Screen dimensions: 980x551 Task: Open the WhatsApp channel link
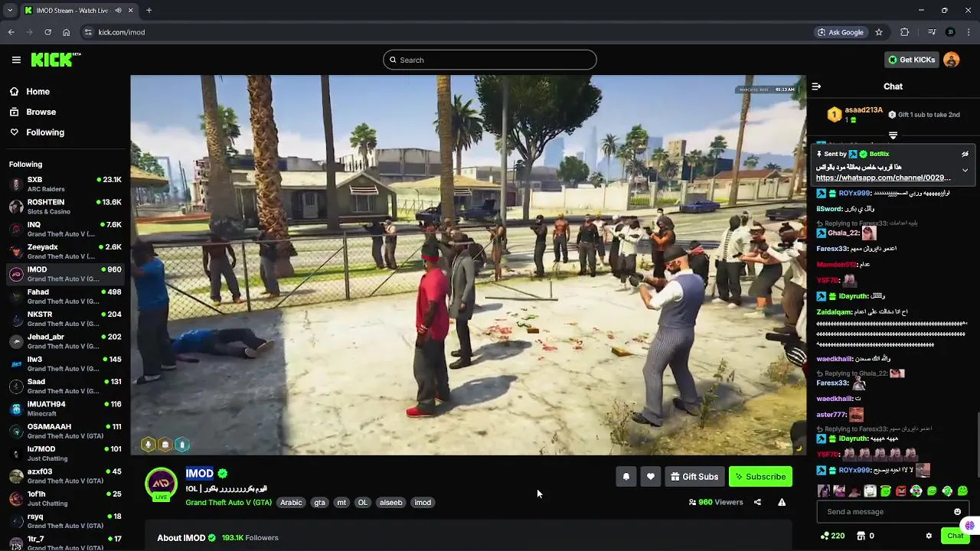tap(884, 178)
